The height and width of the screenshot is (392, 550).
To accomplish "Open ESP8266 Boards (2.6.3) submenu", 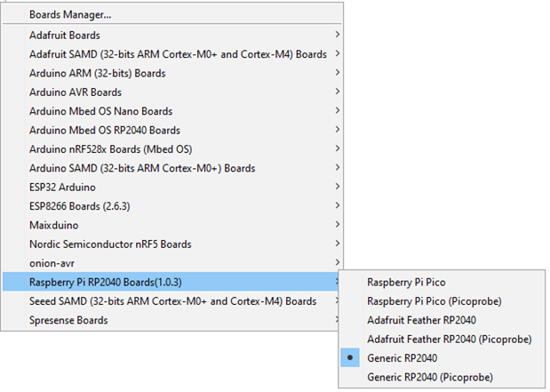I will (x=172, y=205).
